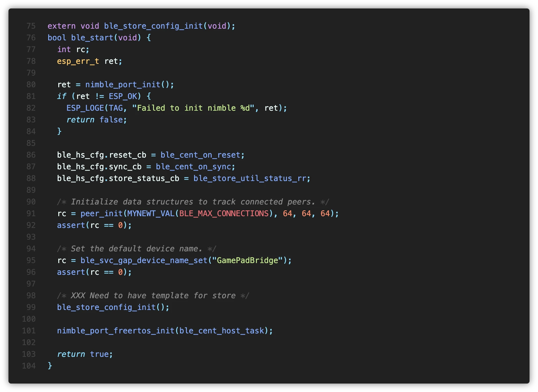The image size is (538, 392).
Task: Click the comment about tracking connected peers
Action: tap(192, 202)
